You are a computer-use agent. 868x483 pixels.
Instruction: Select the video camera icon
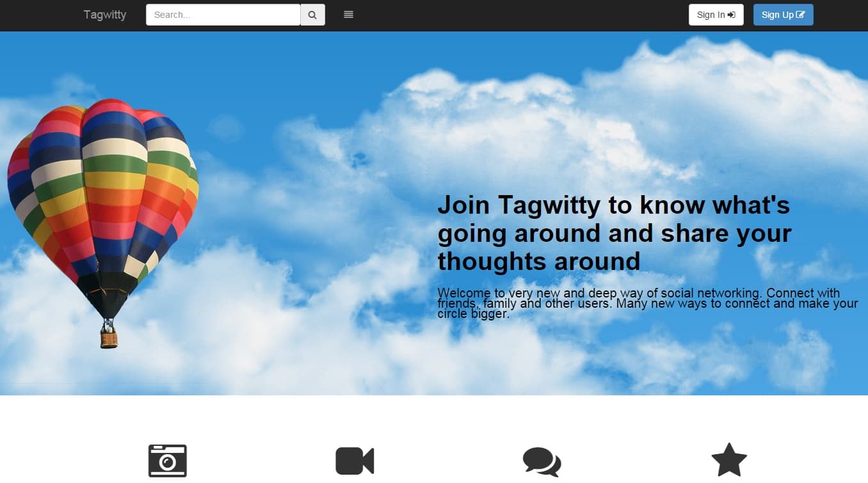pos(355,461)
